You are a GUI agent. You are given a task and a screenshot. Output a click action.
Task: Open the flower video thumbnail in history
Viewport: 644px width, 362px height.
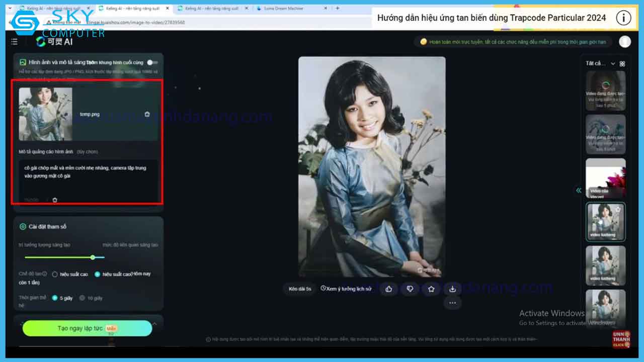(x=606, y=178)
